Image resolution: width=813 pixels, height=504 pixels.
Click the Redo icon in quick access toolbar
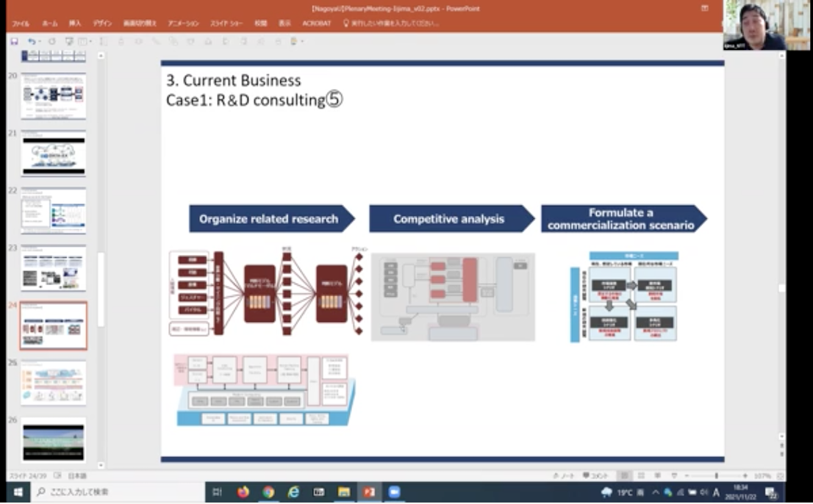tap(51, 42)
